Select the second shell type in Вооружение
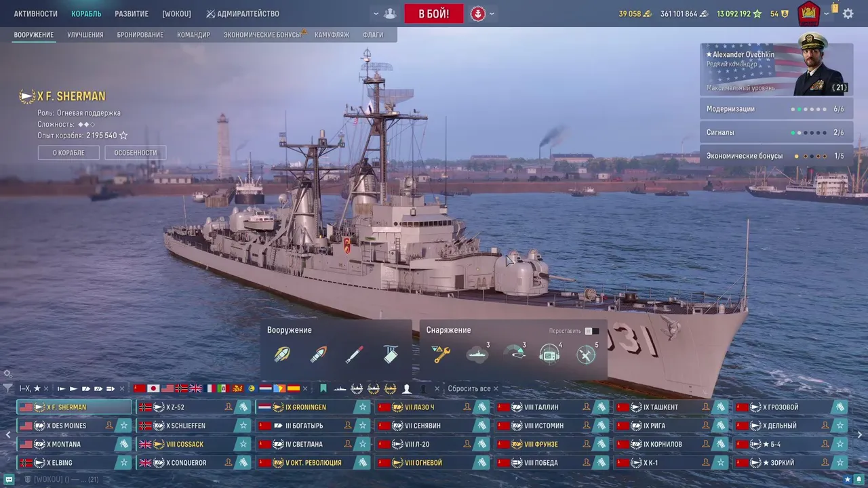This screenshot has height=488, width=868. tap(318, 354)
